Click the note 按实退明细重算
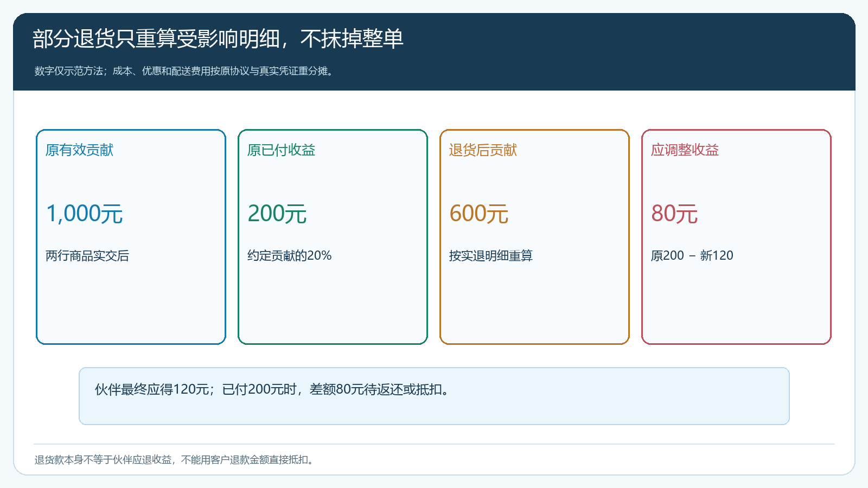Viewport: 868px width, 488px height. (x=491, y=255)
